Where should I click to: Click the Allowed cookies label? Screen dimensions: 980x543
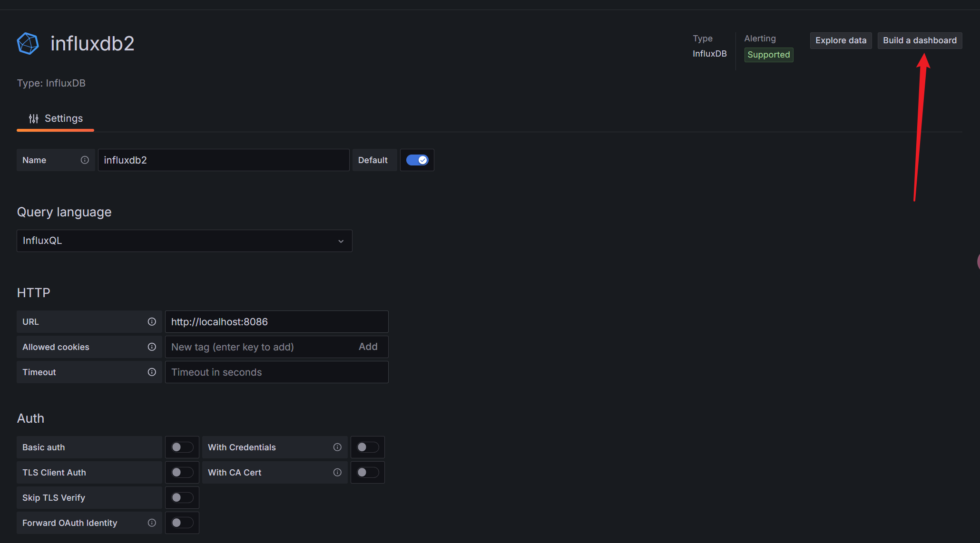(56, 347)
